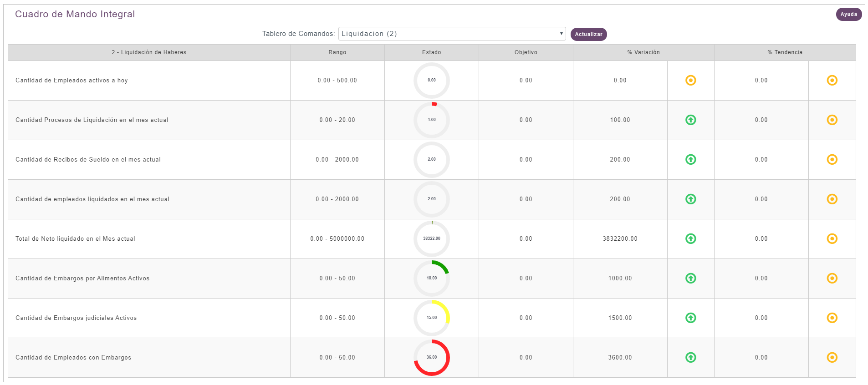
Task: Click the green up-arrow for Procesos de Liquidación
Action: [690, 120]
